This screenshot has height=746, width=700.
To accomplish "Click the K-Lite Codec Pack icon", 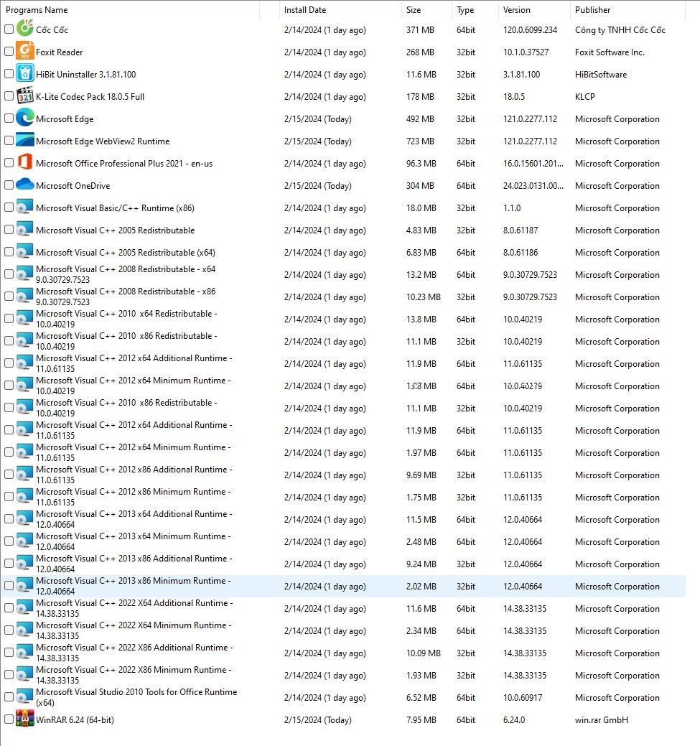I will [x=24, y=96].
